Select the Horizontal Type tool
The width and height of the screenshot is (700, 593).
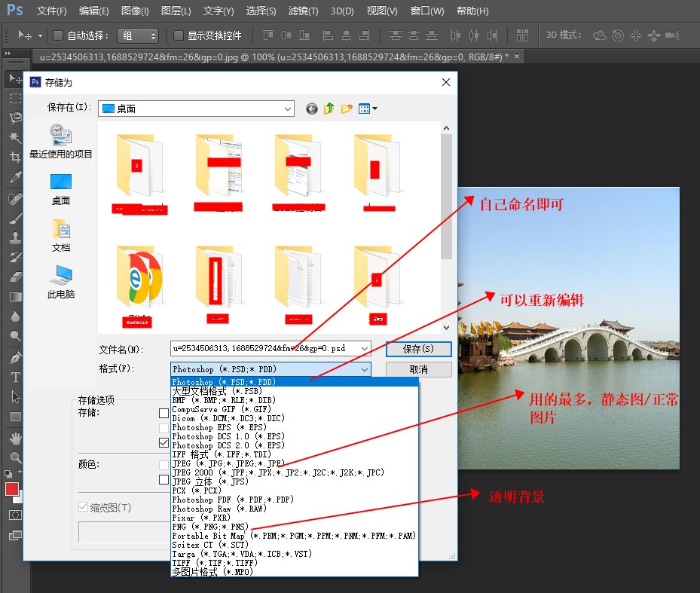[14, 377]
